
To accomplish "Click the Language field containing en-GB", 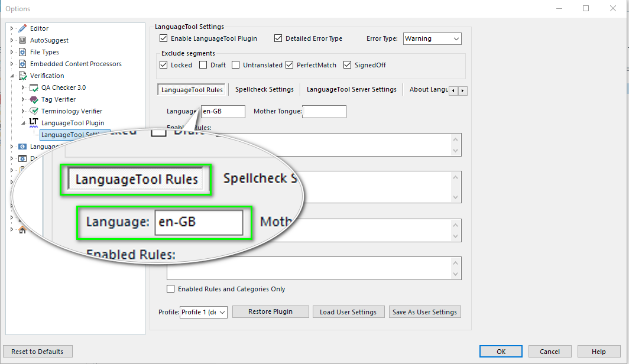I will pos(223,112).
